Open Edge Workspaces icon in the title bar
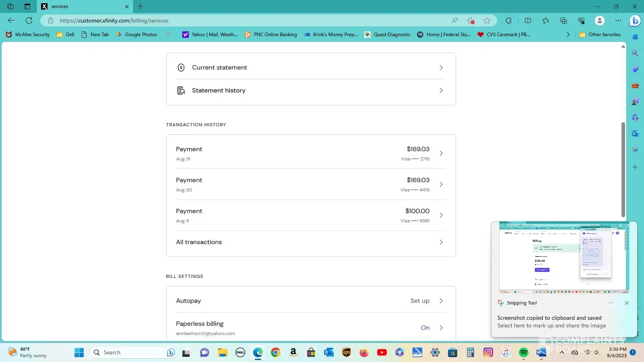Image resolution: width=644 pixels, height=362 pixels. tap(10, 6)
